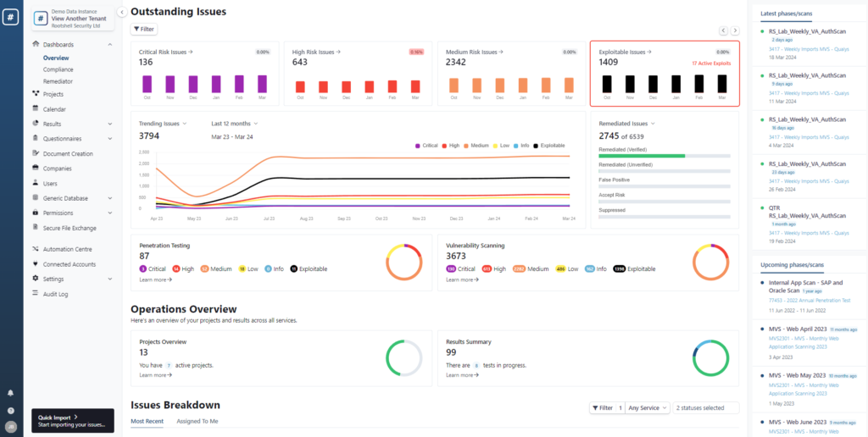Click the Quick Import banner
The image size is (868, 437).
tap(72, 420)
